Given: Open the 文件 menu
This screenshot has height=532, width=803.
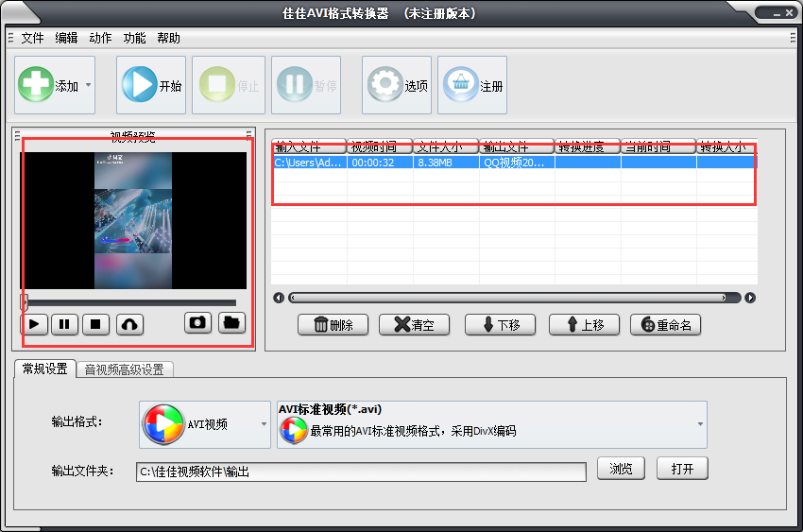Looking at the screenshot, I should 32,38.
